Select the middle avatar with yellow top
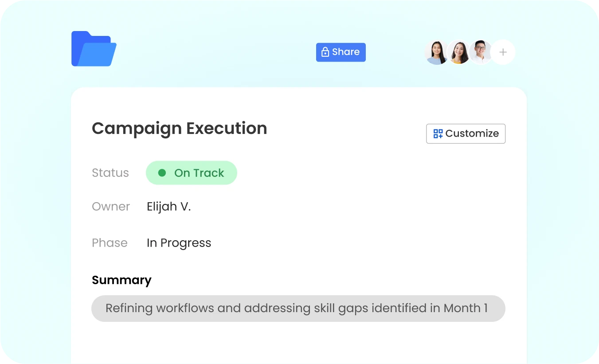Viewport: 599px width, 364px height. coord(458,53)
